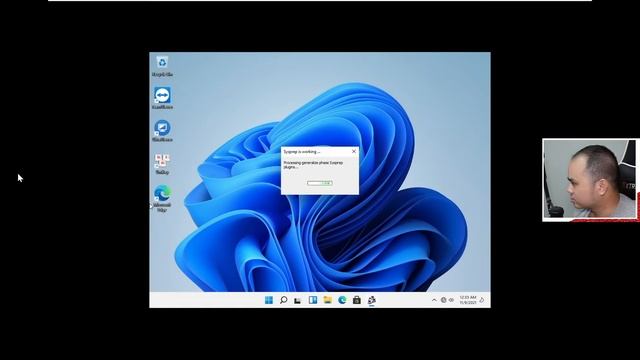Expand the hidden system tray icons chevron
The height and width of the screenshot is (360, 640).
(x=434, y=300)
